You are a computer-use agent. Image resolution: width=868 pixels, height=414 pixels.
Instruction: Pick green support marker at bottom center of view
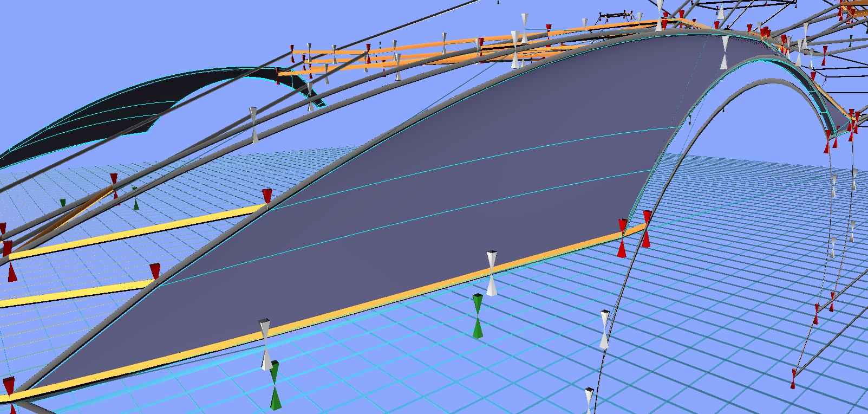click(x=275, y=385)
